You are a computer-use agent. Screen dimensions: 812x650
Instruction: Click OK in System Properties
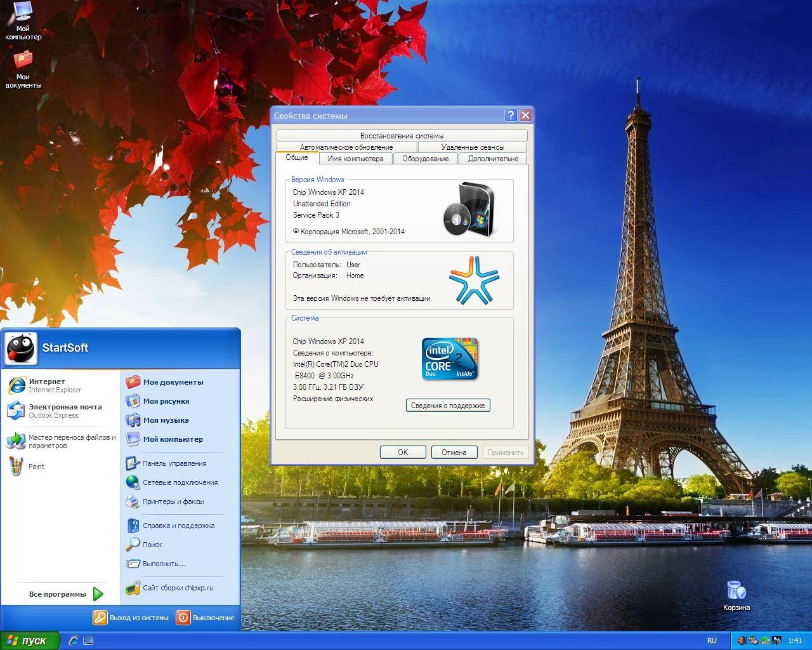pos(403,452)
